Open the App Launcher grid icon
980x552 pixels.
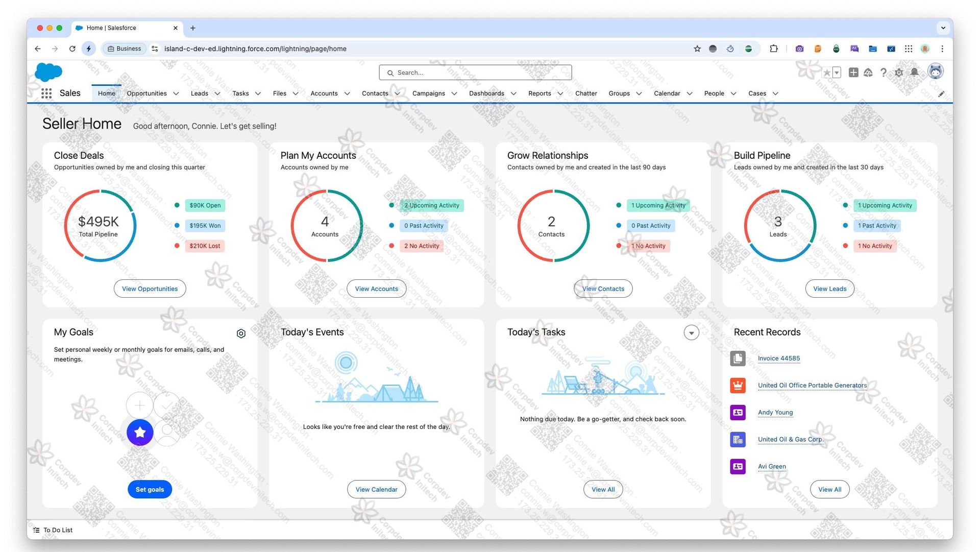coord(46,93)
